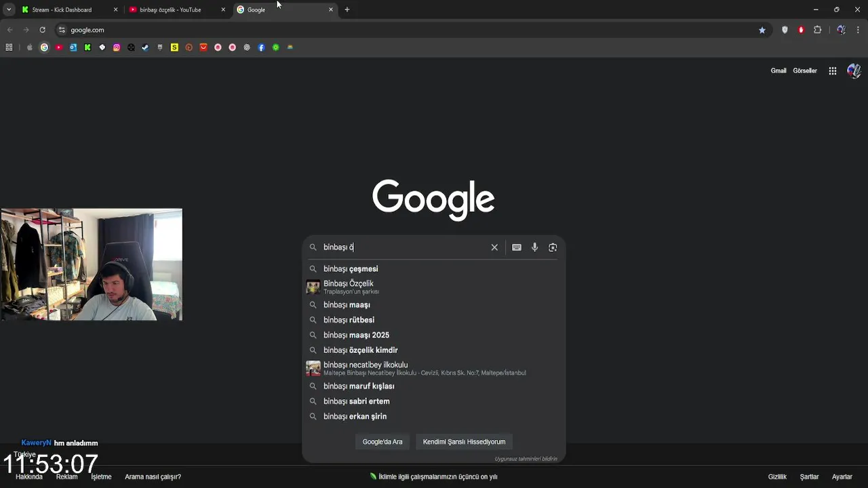Open the Apple bookmark
This screenshot has width=868, height=488.
point(29,47)
